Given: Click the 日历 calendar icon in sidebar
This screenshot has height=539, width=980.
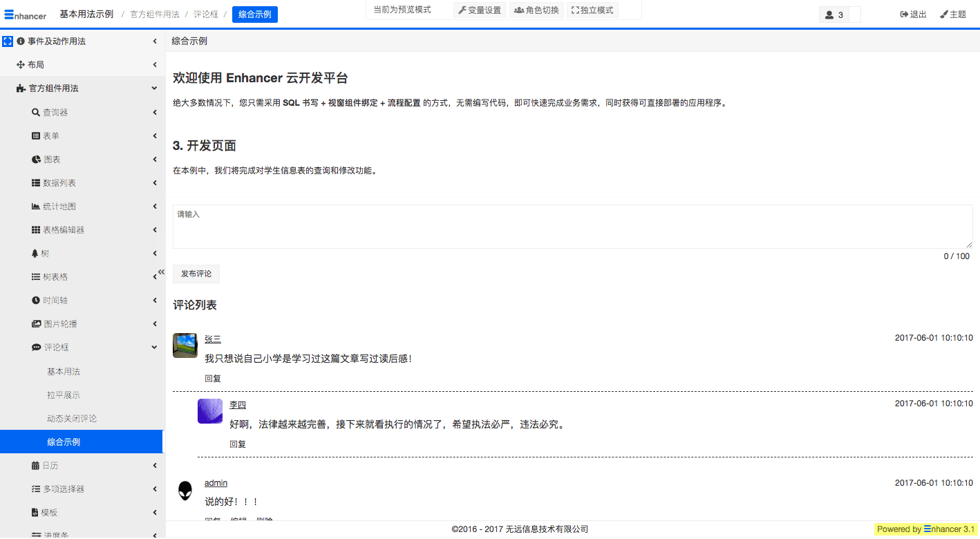Looking at the screenshot, I should coord(36,466).
